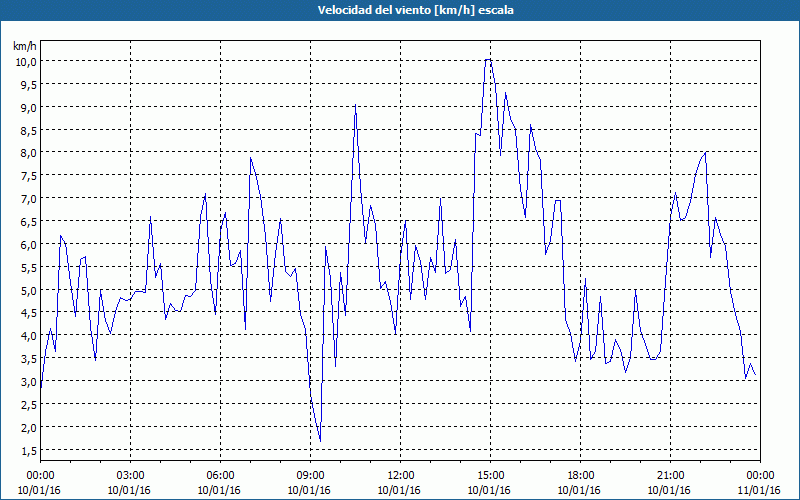
Task: Click the 10,0 km/h peak near 15:00
Action: click(488, 60)
